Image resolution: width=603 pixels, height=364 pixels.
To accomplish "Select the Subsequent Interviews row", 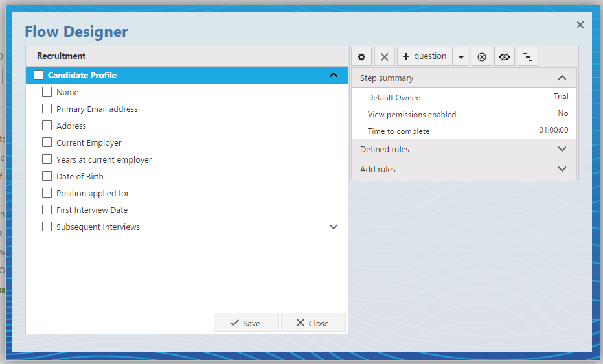I will 187,227.
